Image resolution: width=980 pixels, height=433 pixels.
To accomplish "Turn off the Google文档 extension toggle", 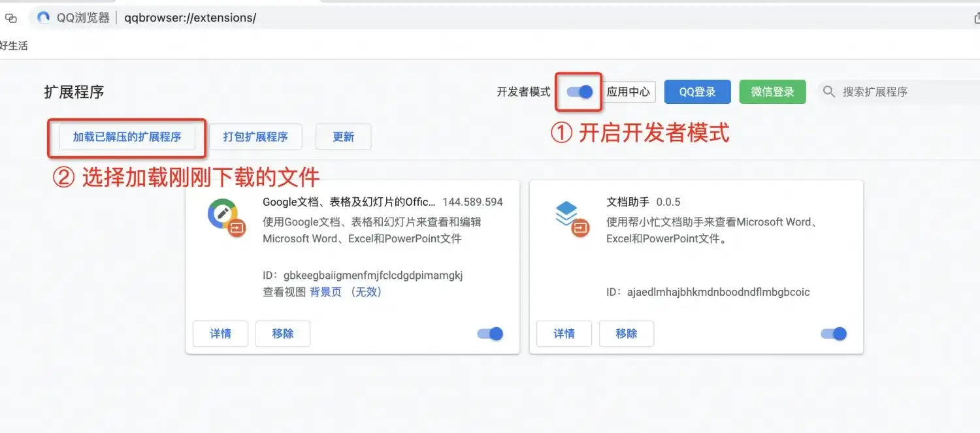I will [489, 333].
